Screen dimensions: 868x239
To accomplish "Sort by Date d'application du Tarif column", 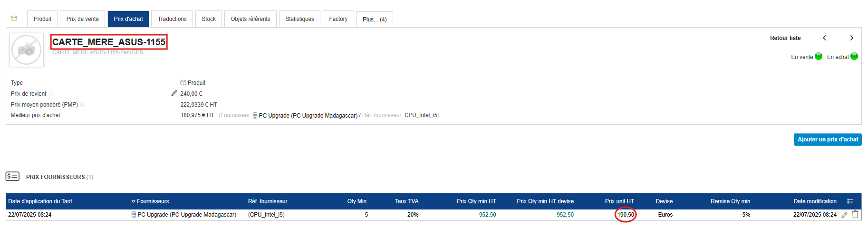I will coord(40,201).
